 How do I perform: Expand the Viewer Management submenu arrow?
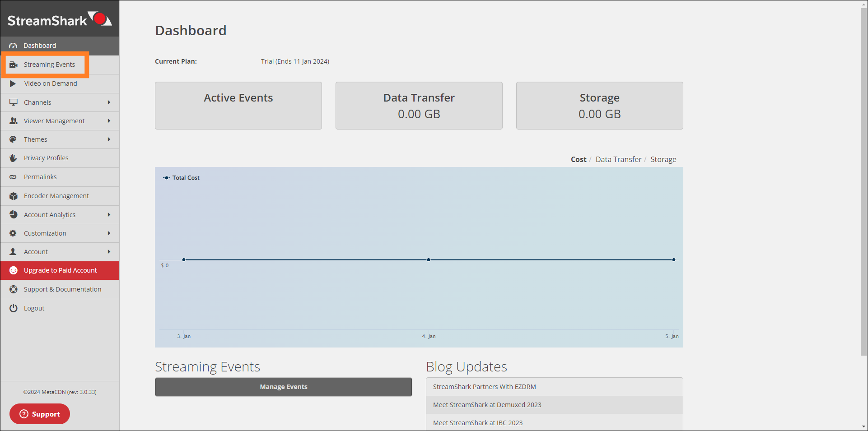pos(109,121)
